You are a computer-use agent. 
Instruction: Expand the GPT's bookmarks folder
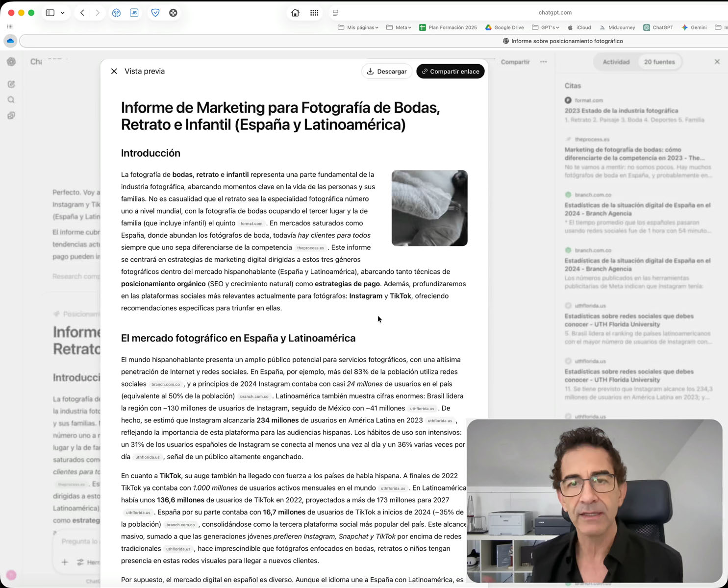(545, 27)
